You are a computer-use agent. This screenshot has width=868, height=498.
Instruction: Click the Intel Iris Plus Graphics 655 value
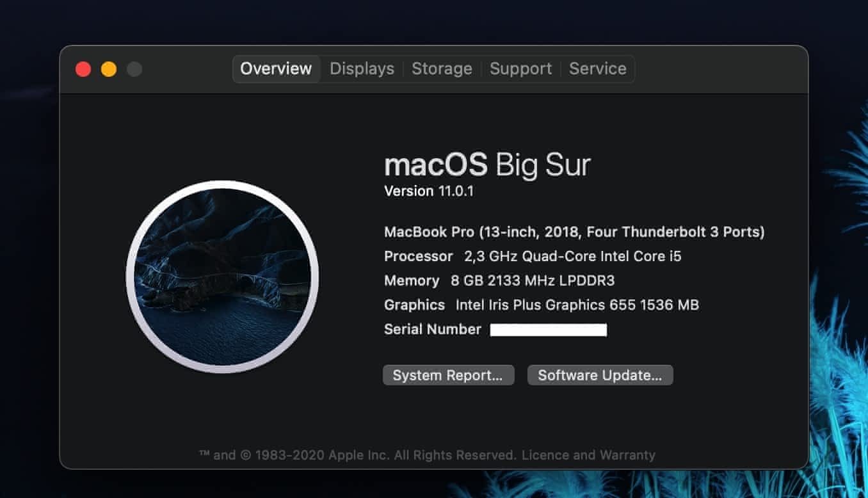pyautogui.click(x=577, y=305)
